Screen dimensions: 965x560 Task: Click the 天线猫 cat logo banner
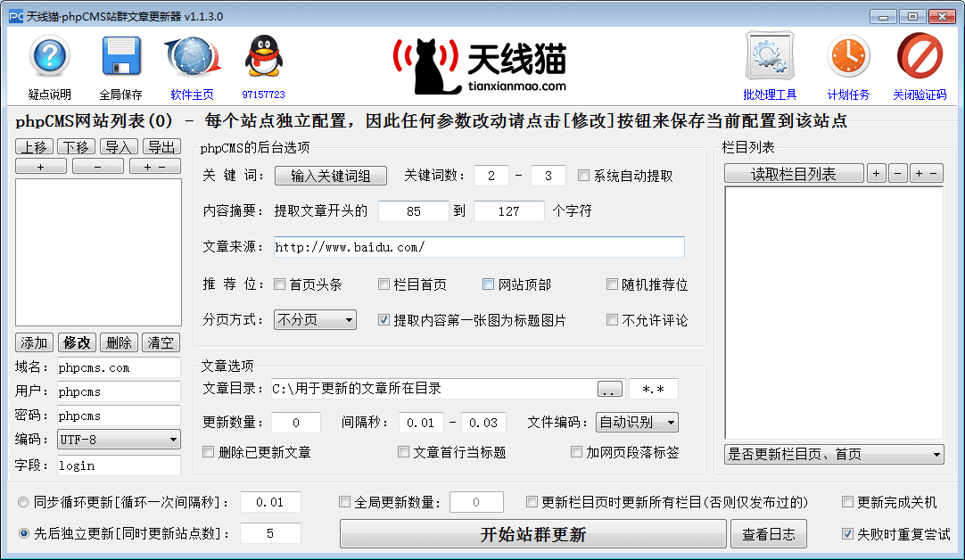480,65
